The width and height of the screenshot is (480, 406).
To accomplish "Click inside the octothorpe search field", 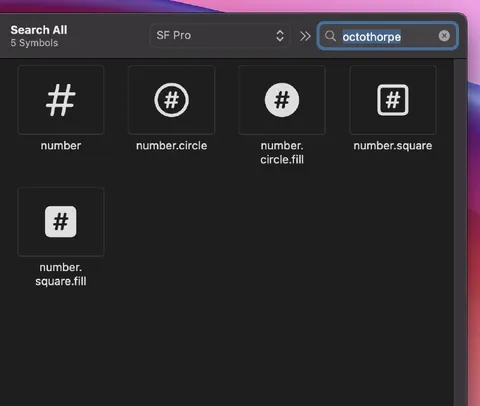I will tap(388, 36).
